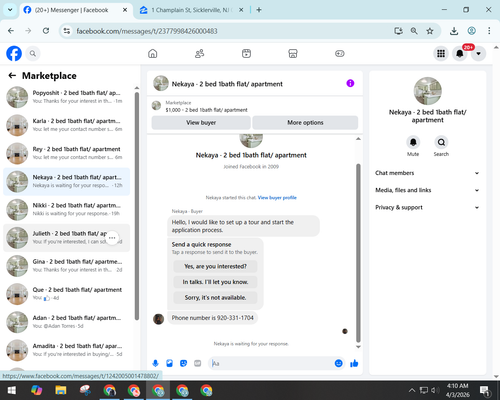The image size is (500, 400).
Task: Open the Popyoshit conversation
Action: click(67, 97)
